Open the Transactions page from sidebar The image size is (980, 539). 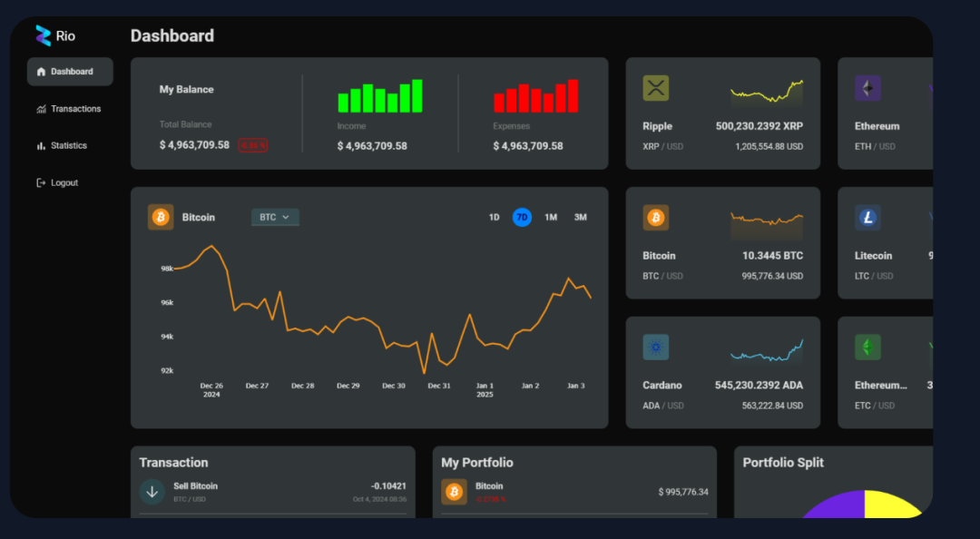click(x=69, y=108)
